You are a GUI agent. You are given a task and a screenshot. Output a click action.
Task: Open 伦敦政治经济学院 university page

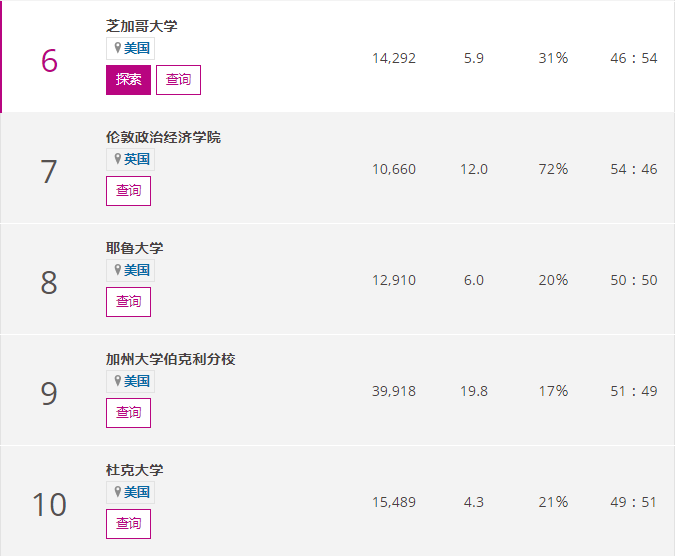[163, 137]
